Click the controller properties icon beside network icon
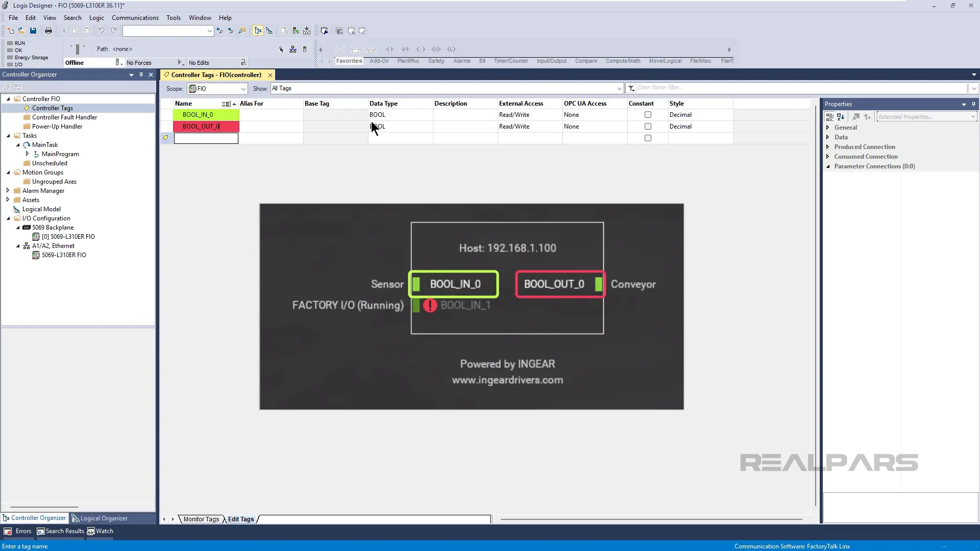The height and width of the screenshot is (551, 980). 305,49
